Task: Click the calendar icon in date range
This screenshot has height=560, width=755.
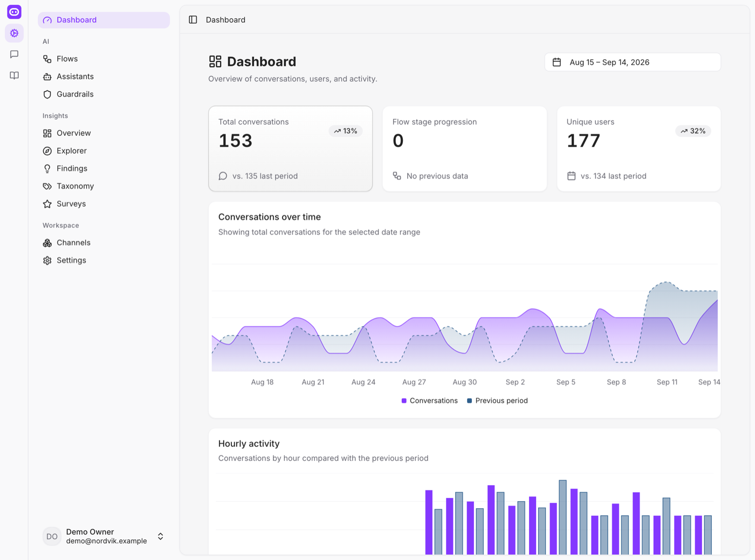Action: click(x=557, y=62)
